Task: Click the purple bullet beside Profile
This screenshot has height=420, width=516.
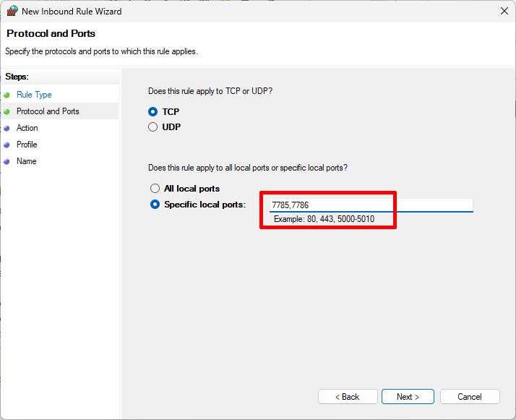Action: 7,145
